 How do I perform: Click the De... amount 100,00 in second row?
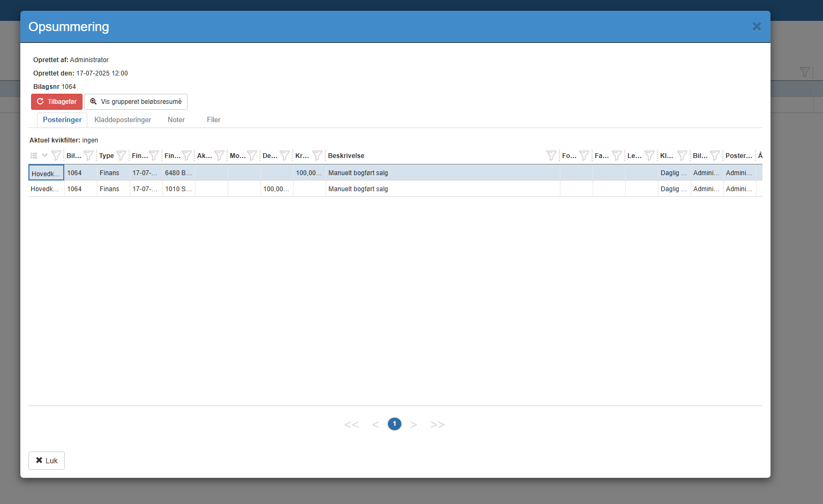276,189
